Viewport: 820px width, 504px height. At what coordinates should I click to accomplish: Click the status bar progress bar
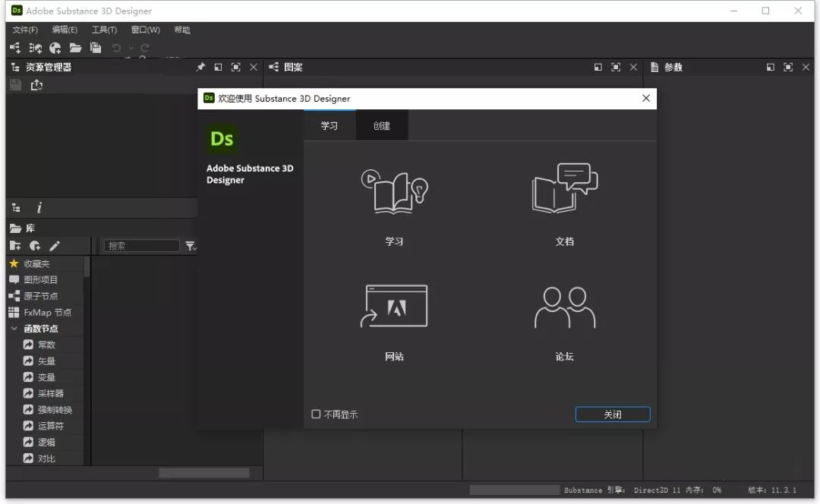tap(515, 490)
